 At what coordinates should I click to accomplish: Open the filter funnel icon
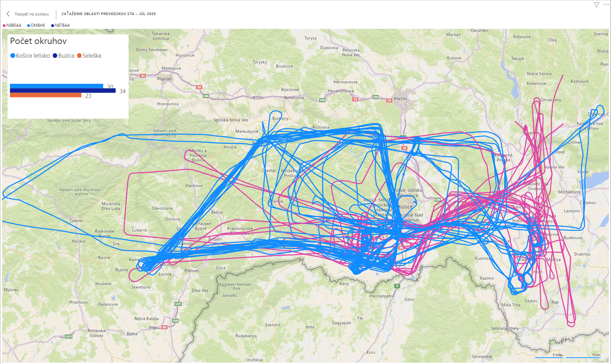597,5
